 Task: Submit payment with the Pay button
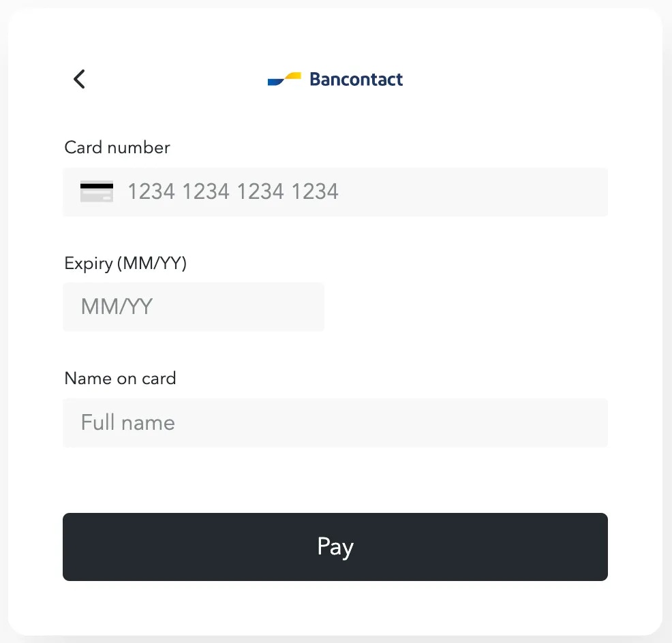point(335,547)
